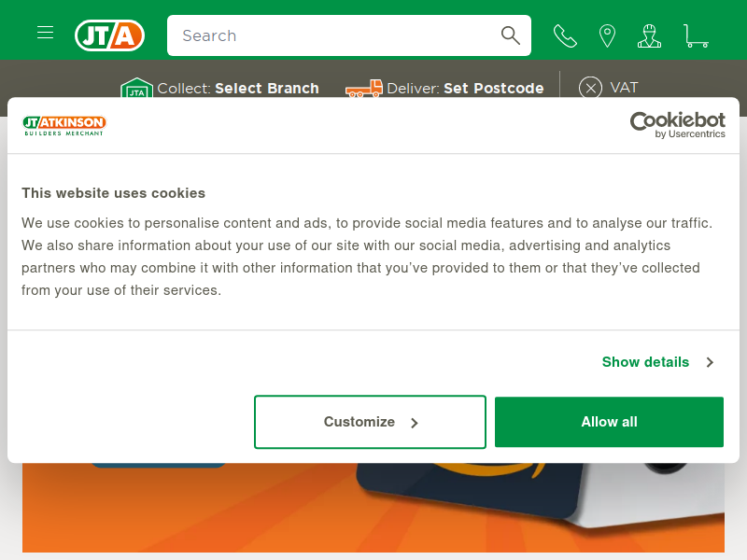This screenshot has width=747, height=560.
Task: Open the phone contact icon
Action: pyautogui.click(x=565, y=36)
